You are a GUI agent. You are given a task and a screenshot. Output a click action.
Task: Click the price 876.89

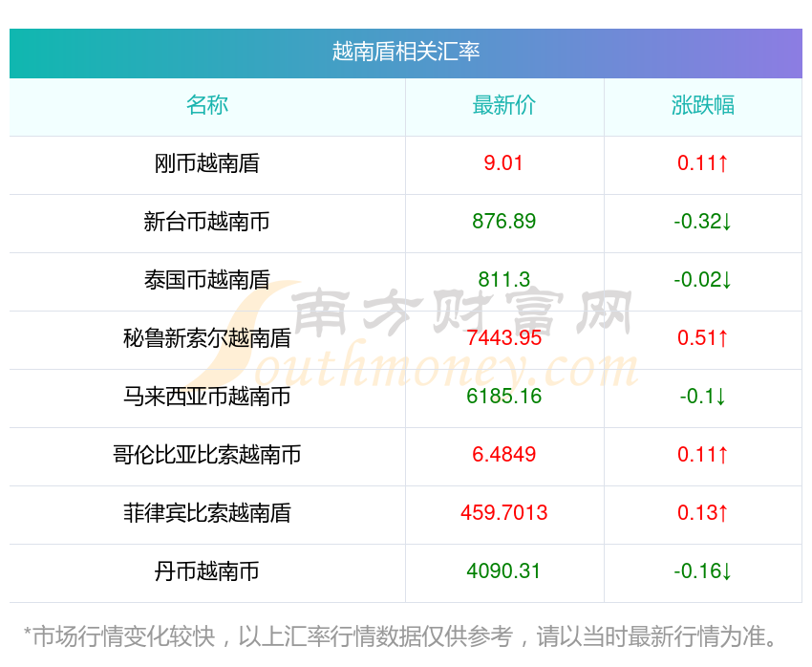[503, 221]
